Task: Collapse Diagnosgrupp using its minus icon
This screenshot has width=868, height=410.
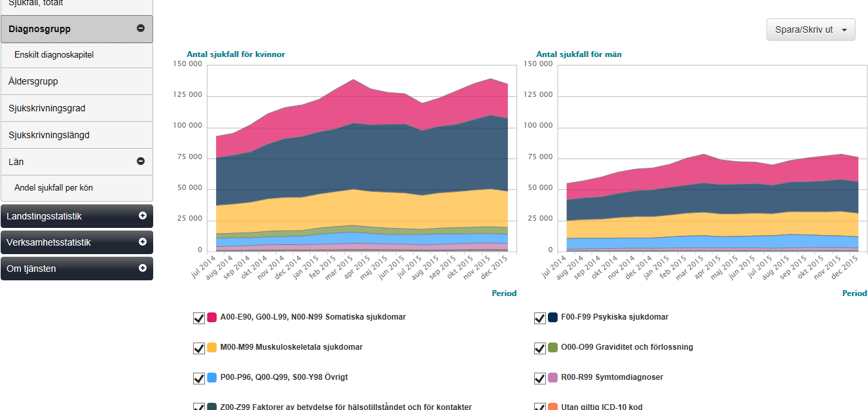Action: tap(140, 28)
